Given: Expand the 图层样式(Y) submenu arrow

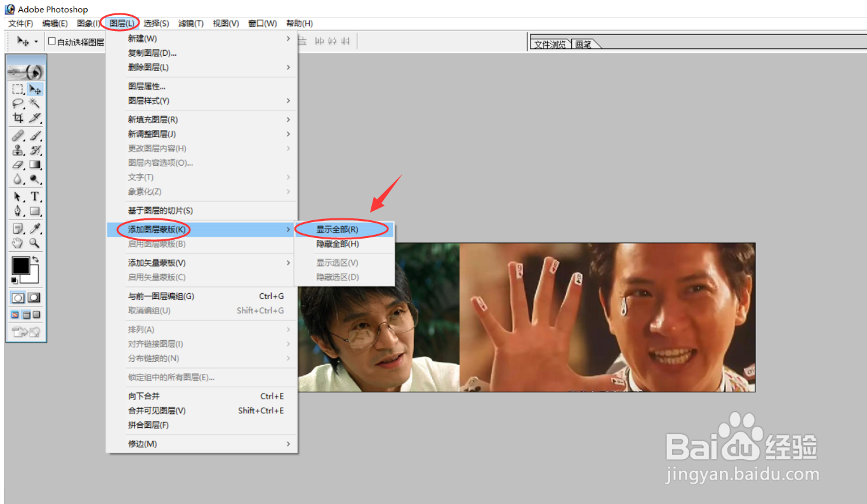Looking at the screenshot, I should pyautogui.click(x=288, y=101).
